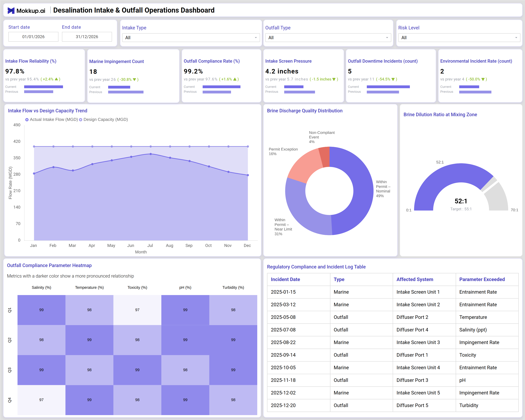The width and height of the screenshot is (525, 420).
Task: Click the Brine Dilution Ratio at Mixing Zone title
Action: pos(440,115)
